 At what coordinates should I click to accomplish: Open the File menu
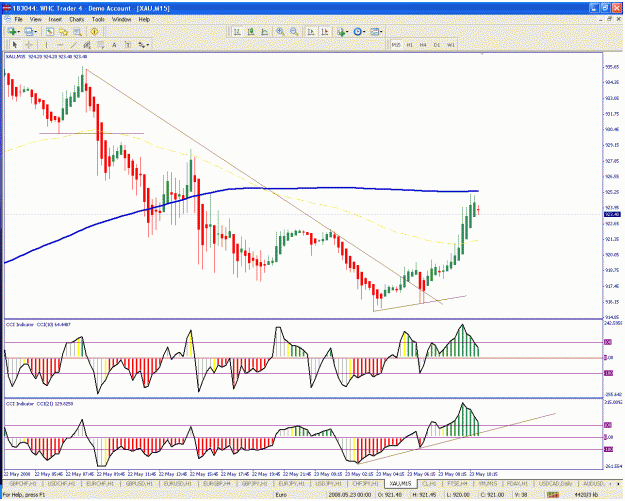pos(18,19)
